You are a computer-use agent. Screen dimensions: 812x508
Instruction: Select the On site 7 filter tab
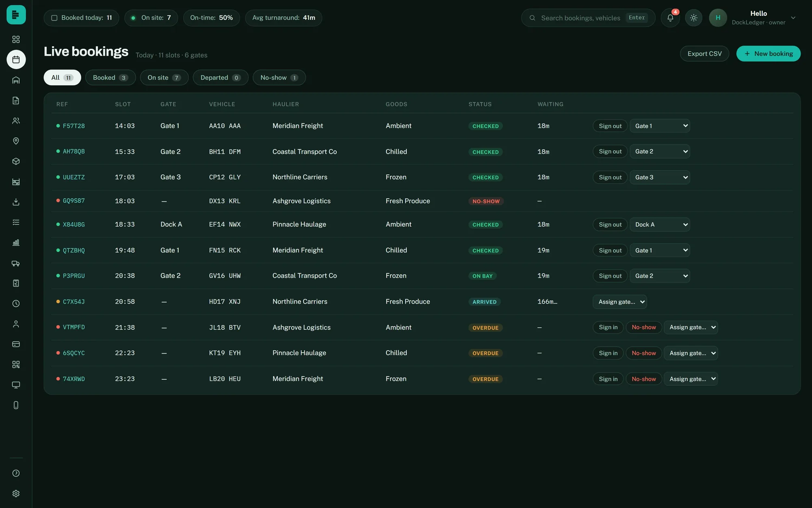point(164,78)
